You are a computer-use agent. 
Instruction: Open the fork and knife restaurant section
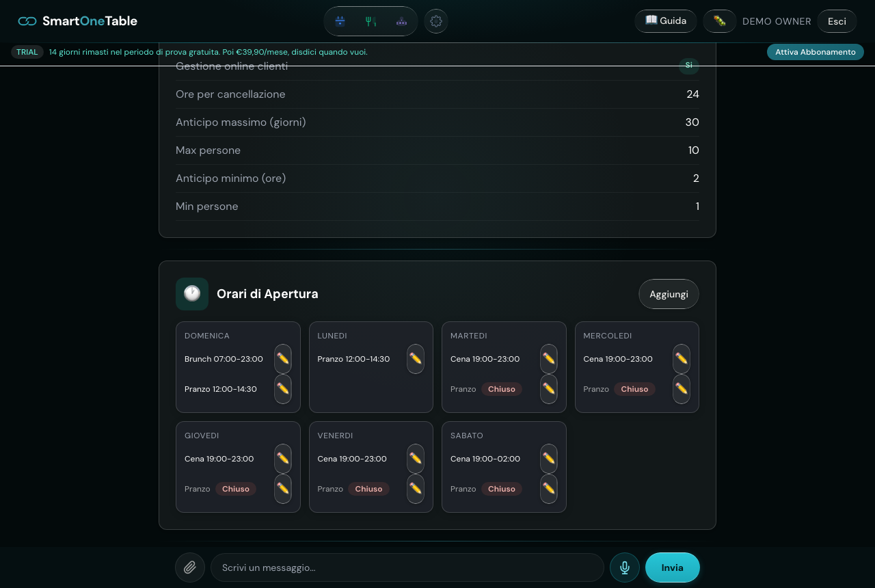(x=371, y=21)
